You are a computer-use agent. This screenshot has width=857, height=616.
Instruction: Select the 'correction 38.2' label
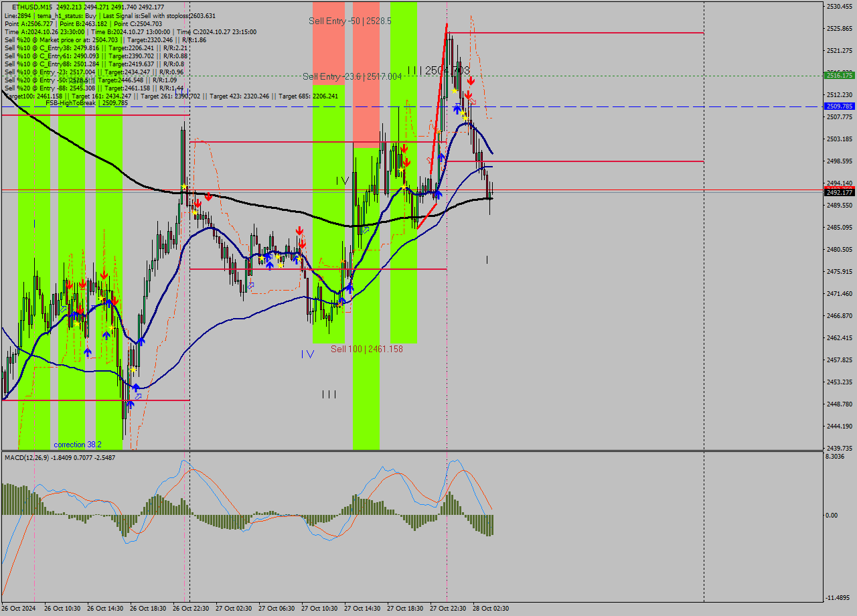[x=78, y=445]
